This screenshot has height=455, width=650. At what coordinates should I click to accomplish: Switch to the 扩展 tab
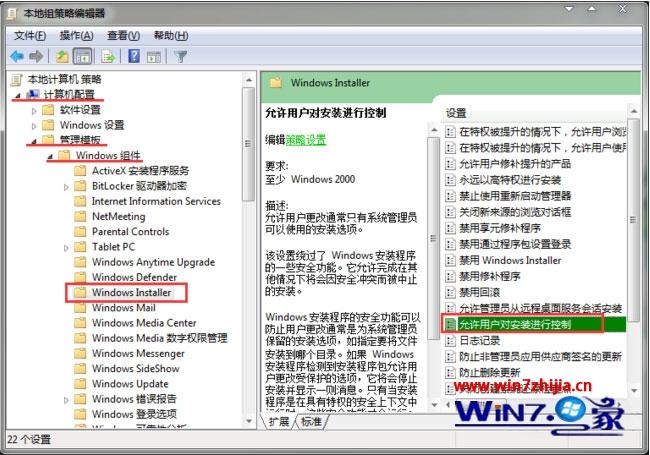click(x=279, y=421)
